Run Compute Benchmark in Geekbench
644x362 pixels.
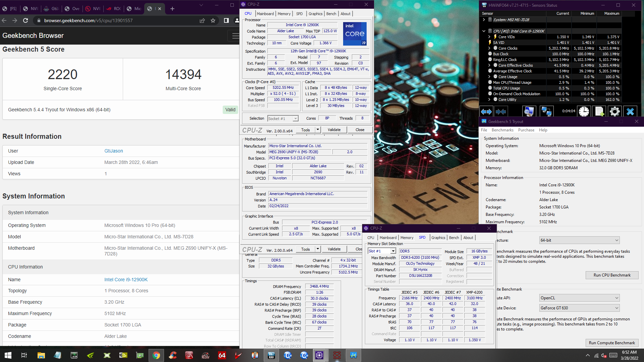[x=612, y=343]
